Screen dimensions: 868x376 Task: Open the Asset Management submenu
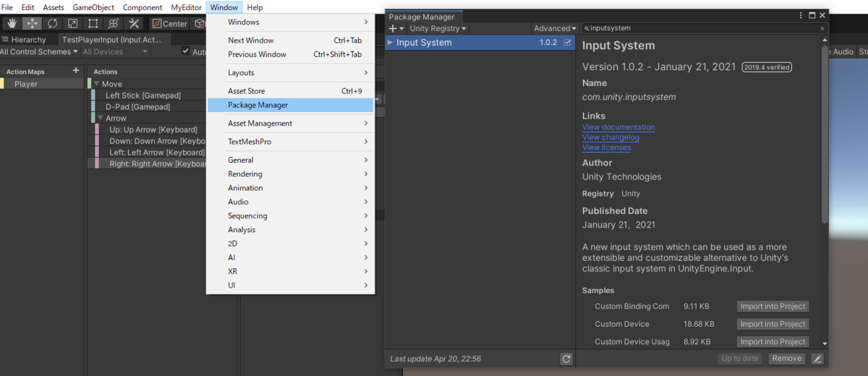[x=289, y=124]
